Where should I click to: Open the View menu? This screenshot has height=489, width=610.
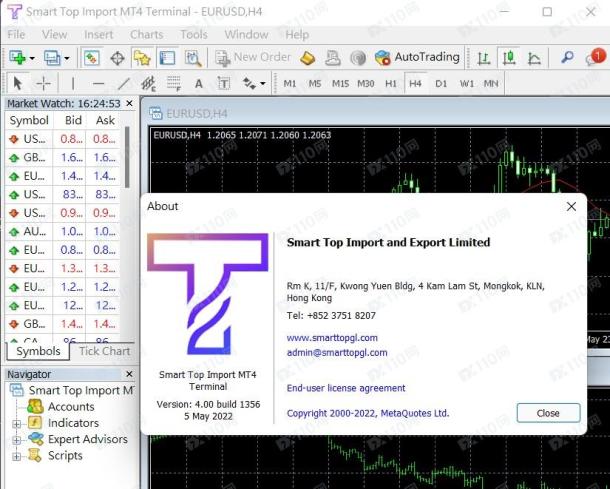[54, 34]
